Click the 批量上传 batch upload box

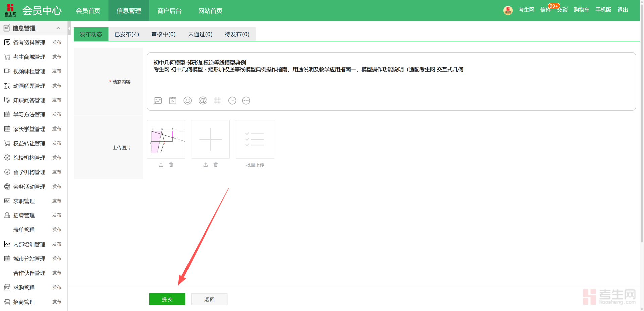click(x=255, y=140)
